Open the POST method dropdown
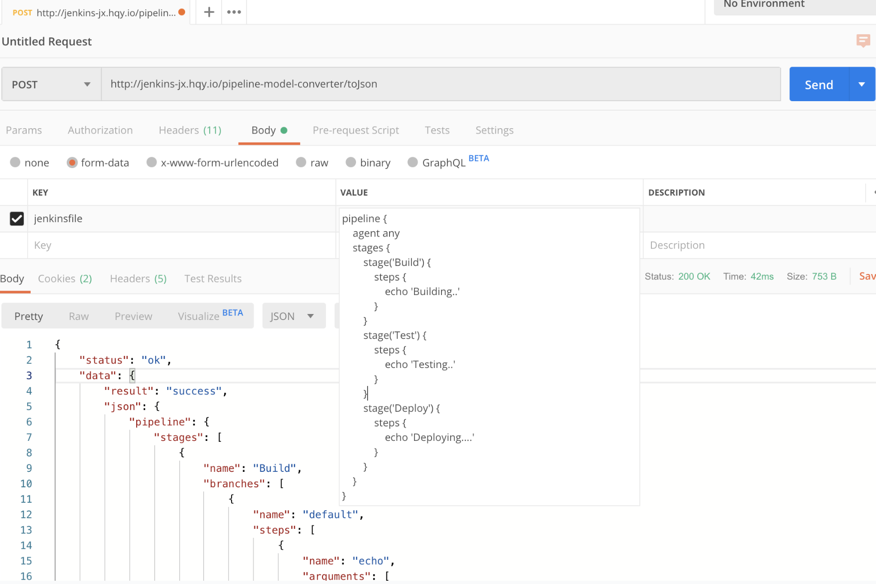Screen dimensions: 876x584 [51, 84]
